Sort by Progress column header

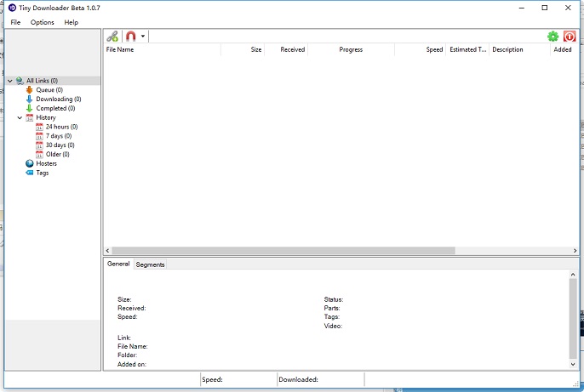(x=351, y=49)
